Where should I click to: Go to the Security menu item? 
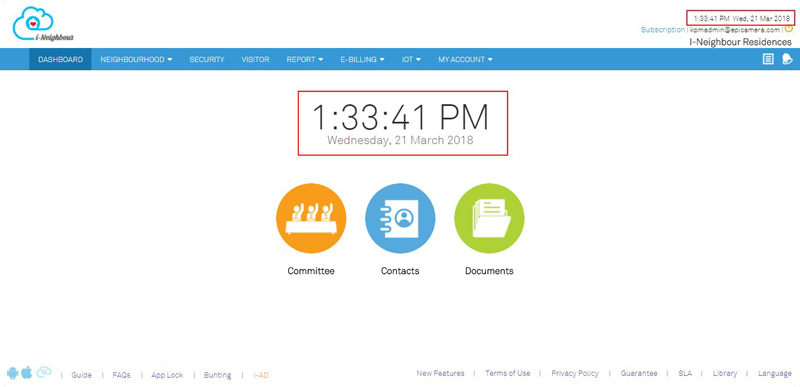click(207, 60)
